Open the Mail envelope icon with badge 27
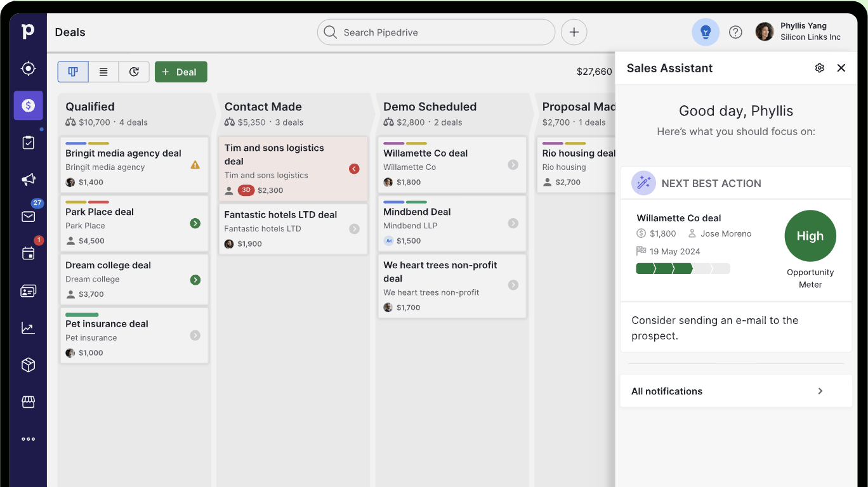868x487 pixels. pos(28,217)
